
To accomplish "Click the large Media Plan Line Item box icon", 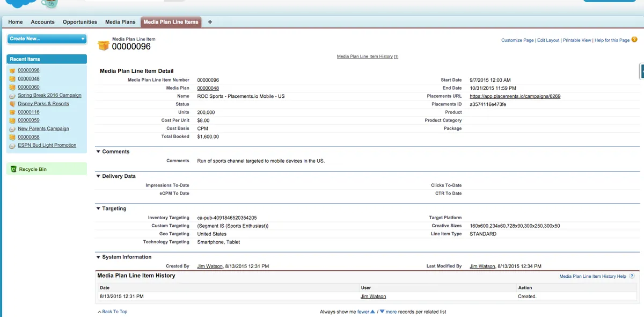I will coord(104,45).
